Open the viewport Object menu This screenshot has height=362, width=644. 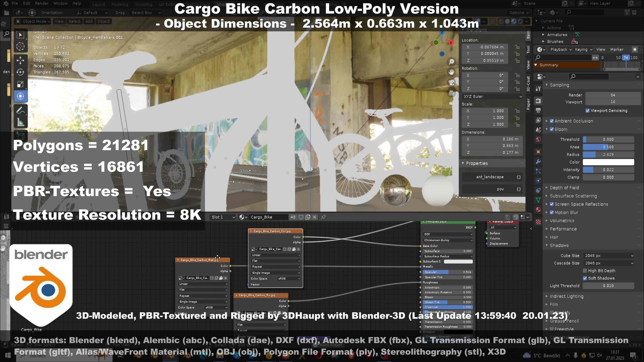pyautogui.click(x=103, y=21)
